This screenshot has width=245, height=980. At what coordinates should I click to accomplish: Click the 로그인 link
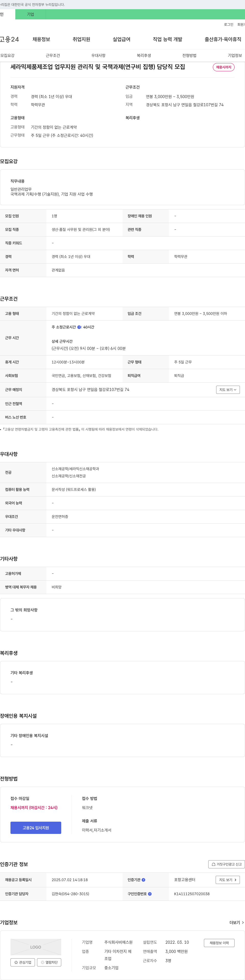click(x=228, y=24)
